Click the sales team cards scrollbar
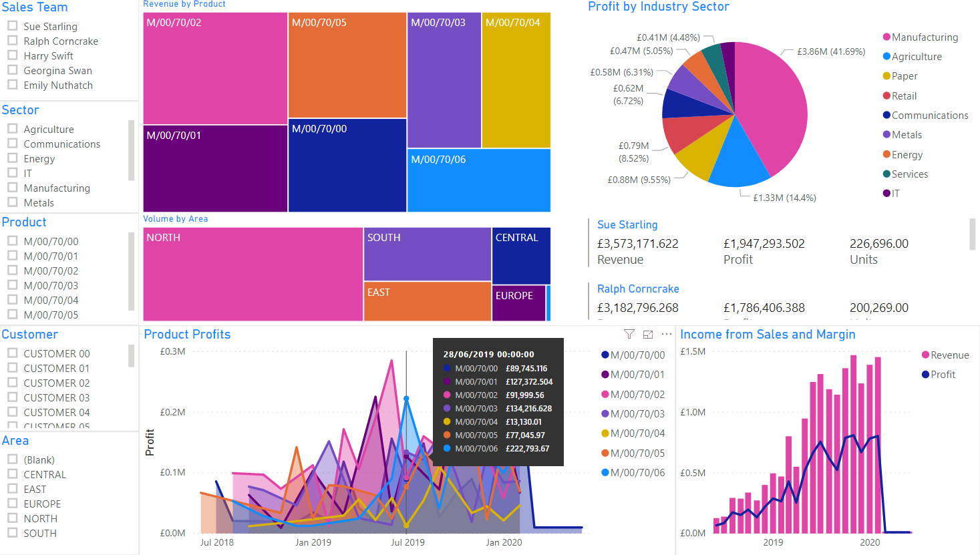Image resolution: width=980 pixels, height=555 pixels. click(973, 234)
